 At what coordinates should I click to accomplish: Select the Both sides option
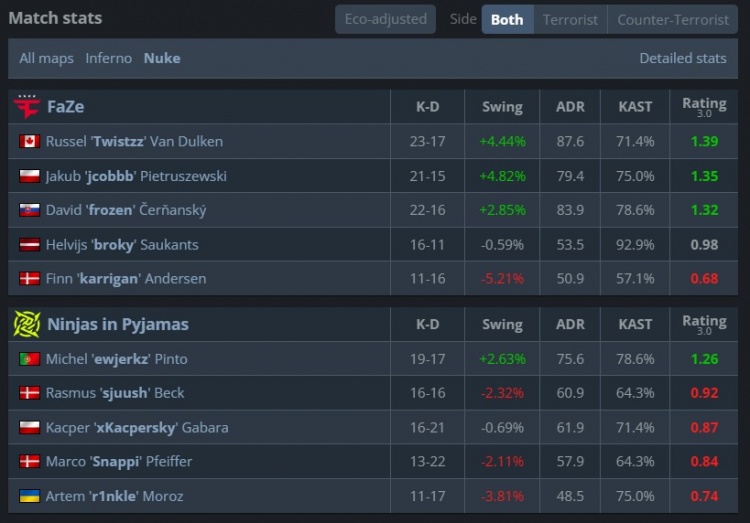[507, 19]
